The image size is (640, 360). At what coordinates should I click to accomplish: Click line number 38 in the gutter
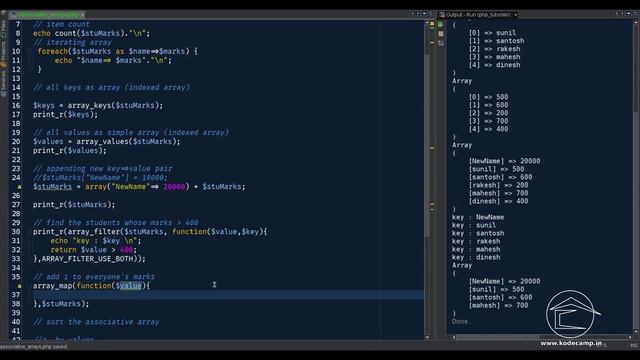click(16, 304)
